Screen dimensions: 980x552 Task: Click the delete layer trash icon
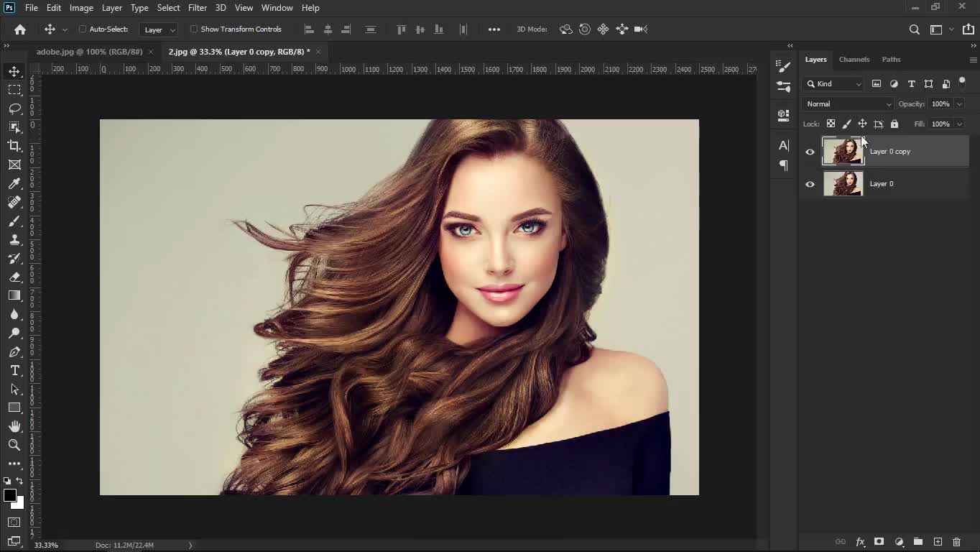click(x=956, y=542)
